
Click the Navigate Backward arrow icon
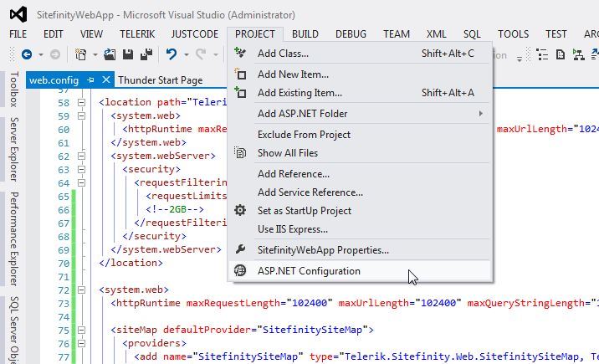[x=27, y=54]
